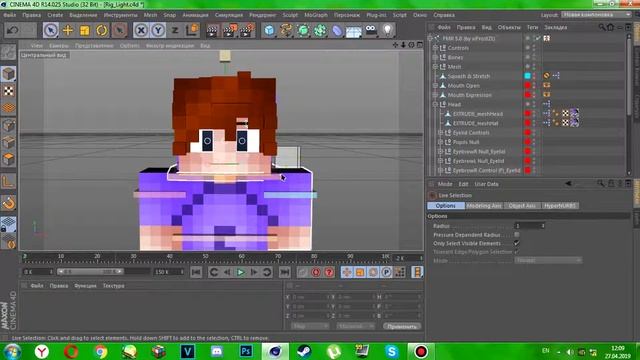640x360 pixels.
Task: Toggle Pressure Dependent Radius checkbox
Action: coord(517,235)
